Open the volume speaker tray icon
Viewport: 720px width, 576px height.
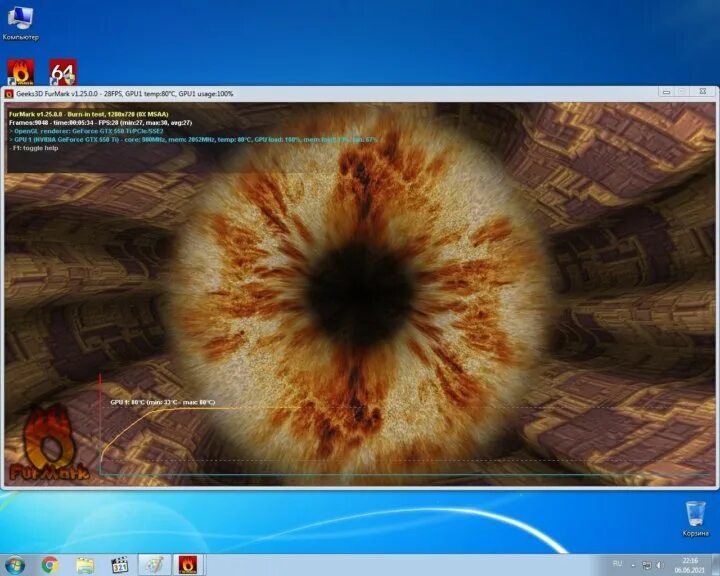[660, 565]
